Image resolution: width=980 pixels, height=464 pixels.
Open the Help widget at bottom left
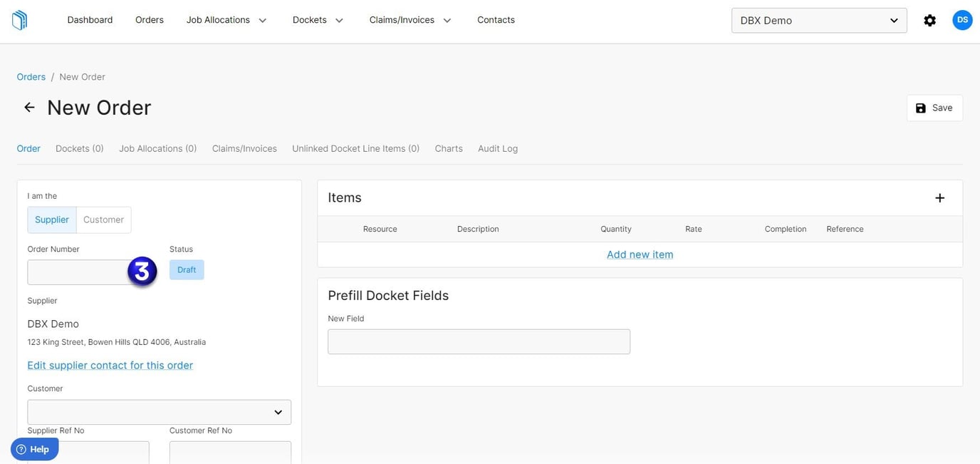(x=33, y=449)
